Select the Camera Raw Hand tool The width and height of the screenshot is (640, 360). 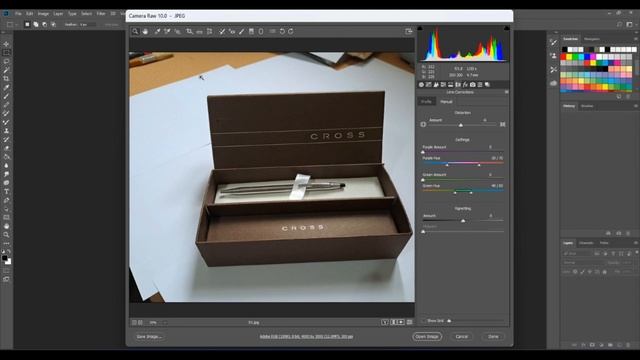tap(145, 31)
